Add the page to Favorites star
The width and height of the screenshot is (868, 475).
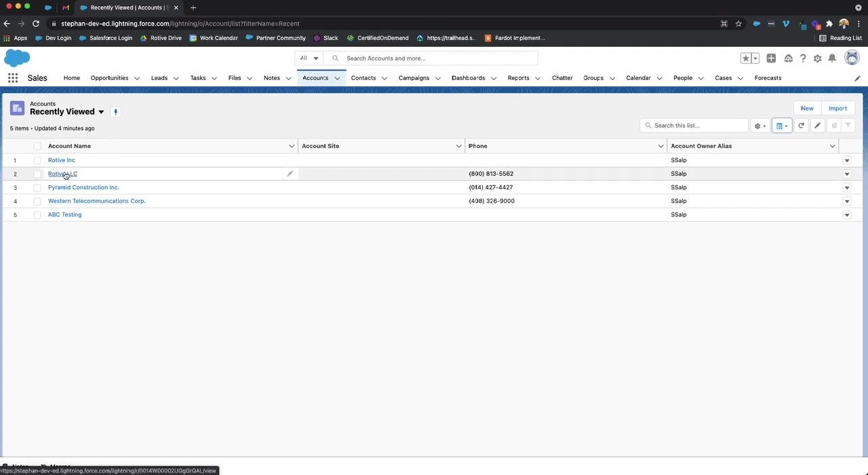pos(745,58)
